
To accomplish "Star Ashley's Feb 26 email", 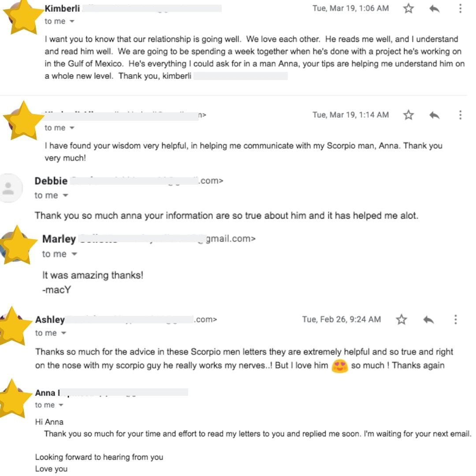I will (x=401, y=320).
